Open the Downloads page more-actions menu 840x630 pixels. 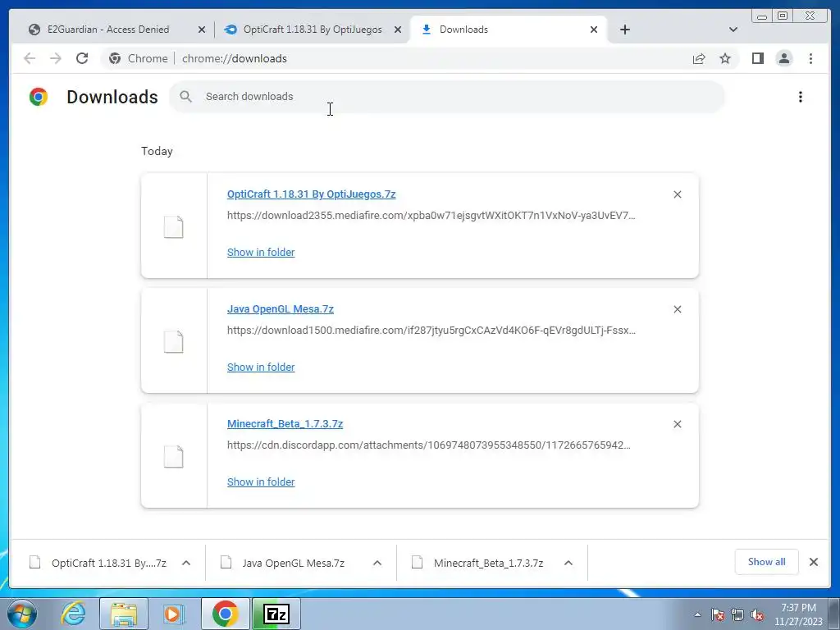[x=801, y=97]
